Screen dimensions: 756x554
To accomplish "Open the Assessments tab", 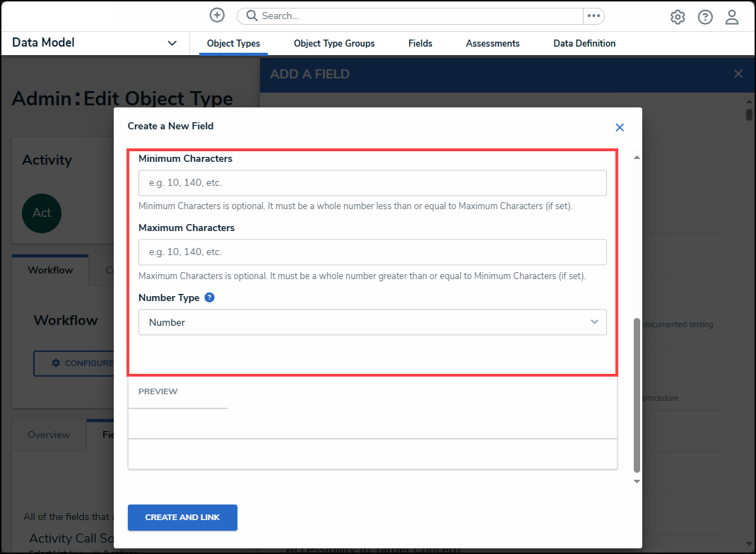I will pyautogui.click(x=492, y=43).
